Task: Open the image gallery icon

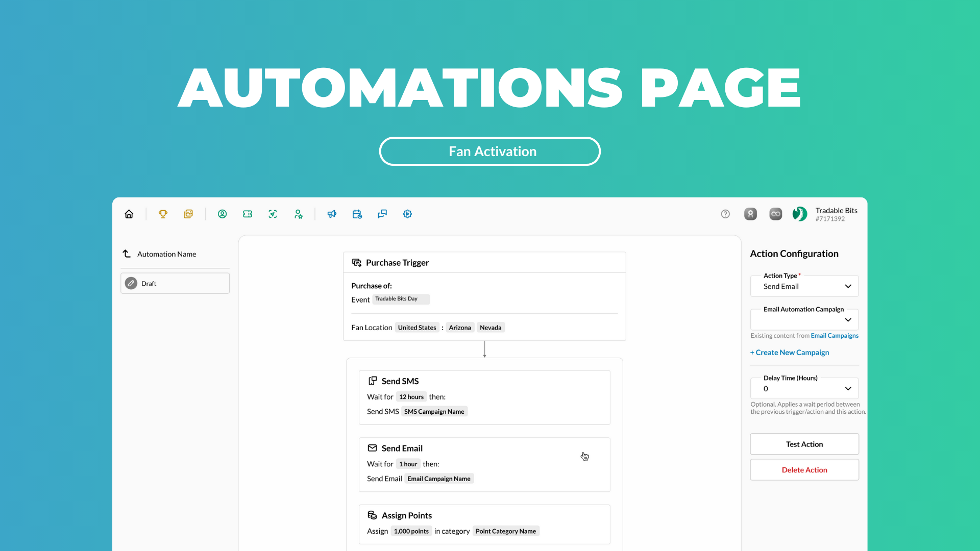Action: (x=188, y=214)
